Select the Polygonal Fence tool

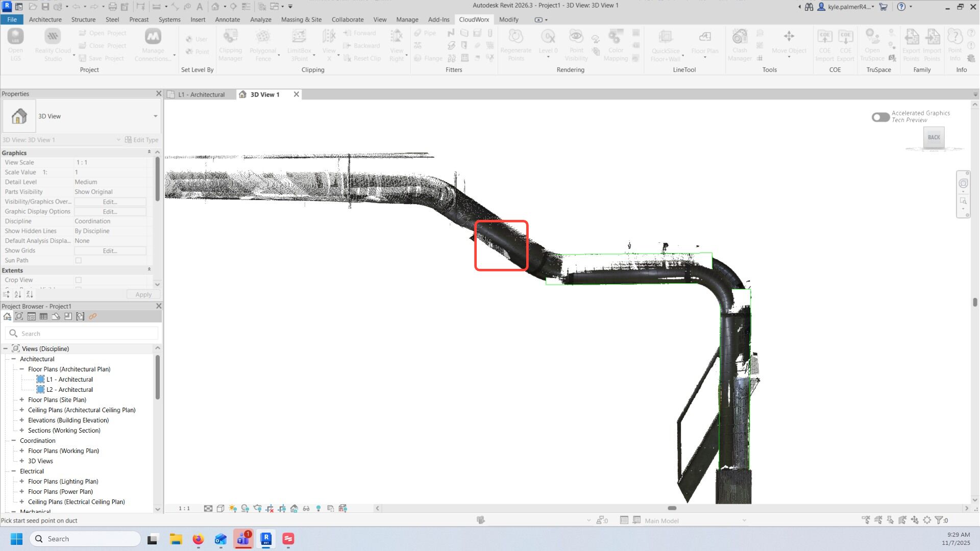[x=263, y=37]
